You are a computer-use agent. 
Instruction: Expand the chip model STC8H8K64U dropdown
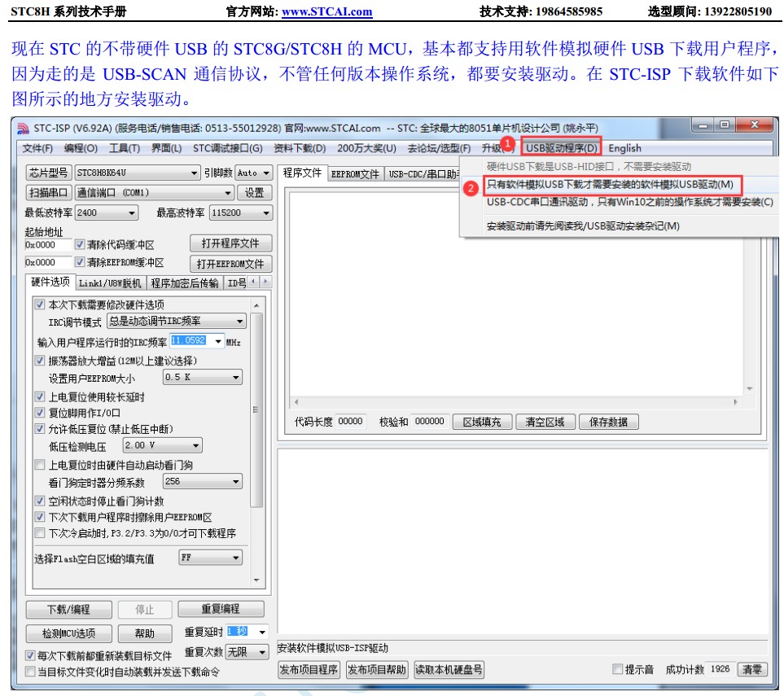[195, 173]
